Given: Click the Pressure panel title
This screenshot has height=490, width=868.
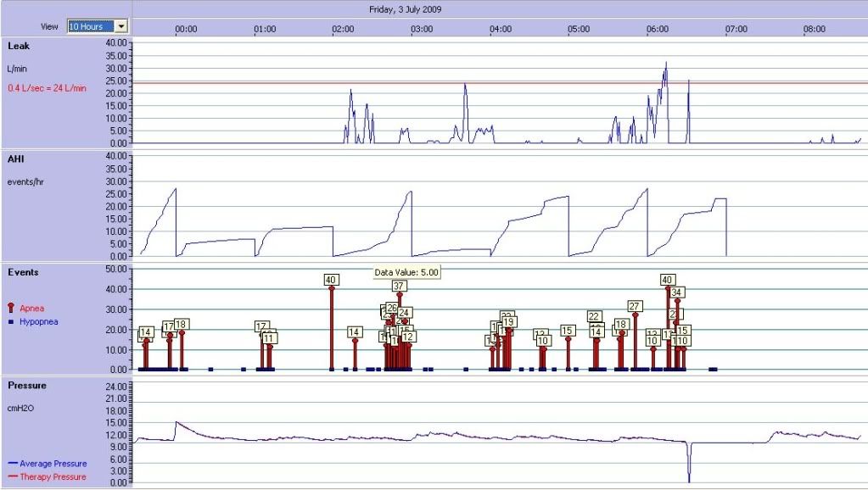Looking at the screenshot, I should 26,385.
